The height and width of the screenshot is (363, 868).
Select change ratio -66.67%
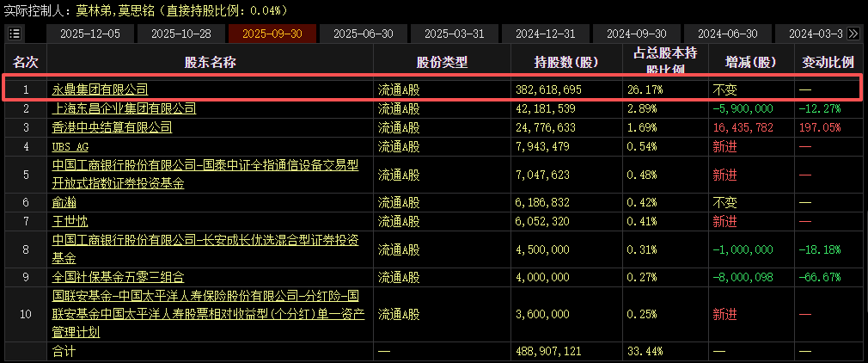pos(821,276)
